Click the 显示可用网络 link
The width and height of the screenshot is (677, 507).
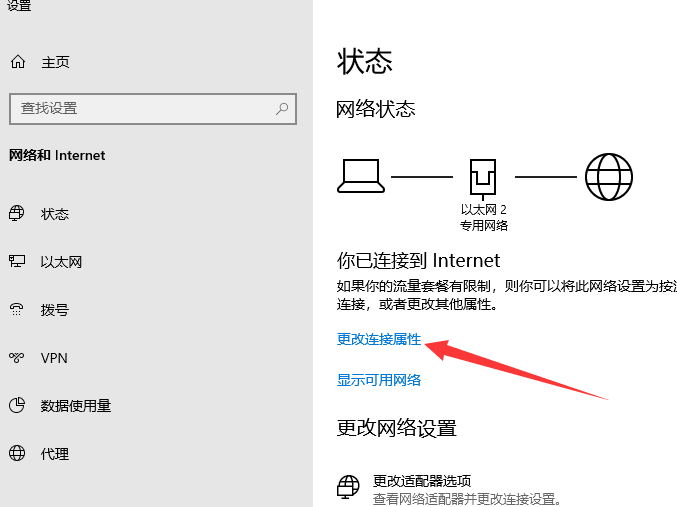[379, 380]
